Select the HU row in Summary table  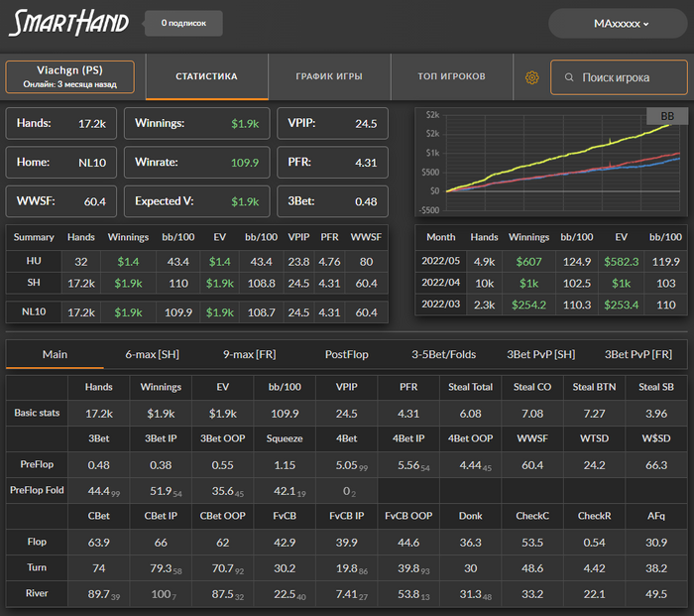pos(197,261)
